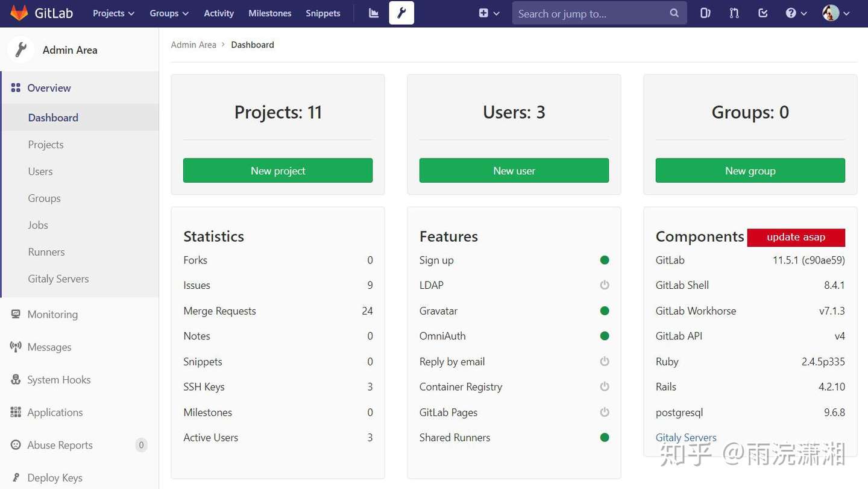Screen dimensions: 868x489
Task: Click the LDAP disabled power icon
Action: tap(605, 285)
